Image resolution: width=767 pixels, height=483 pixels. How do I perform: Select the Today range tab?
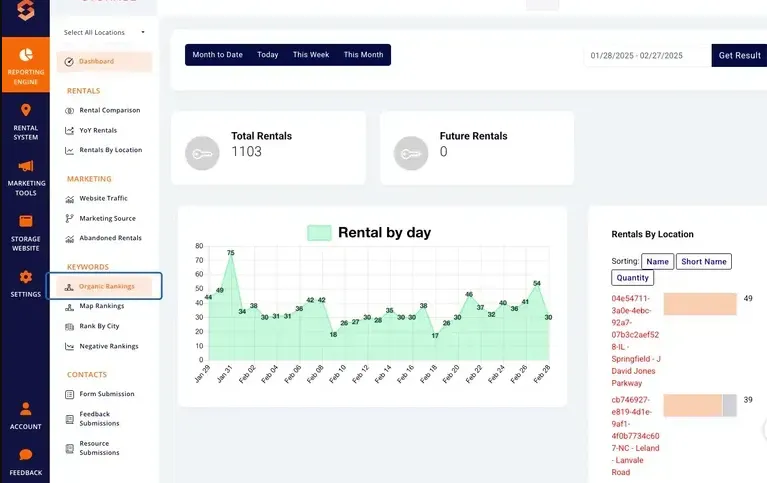point(268,55)
